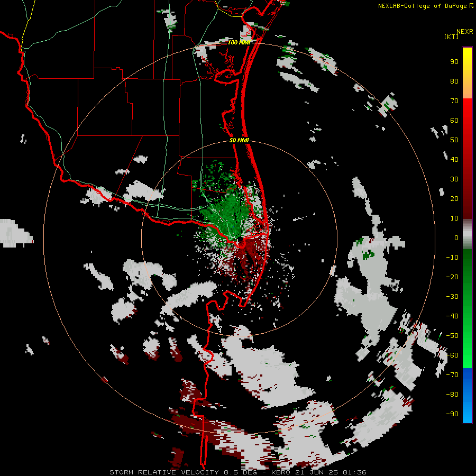The image size is (476, 476).
Task: Click the 80 value on the velocity scale
Action: 454,81
